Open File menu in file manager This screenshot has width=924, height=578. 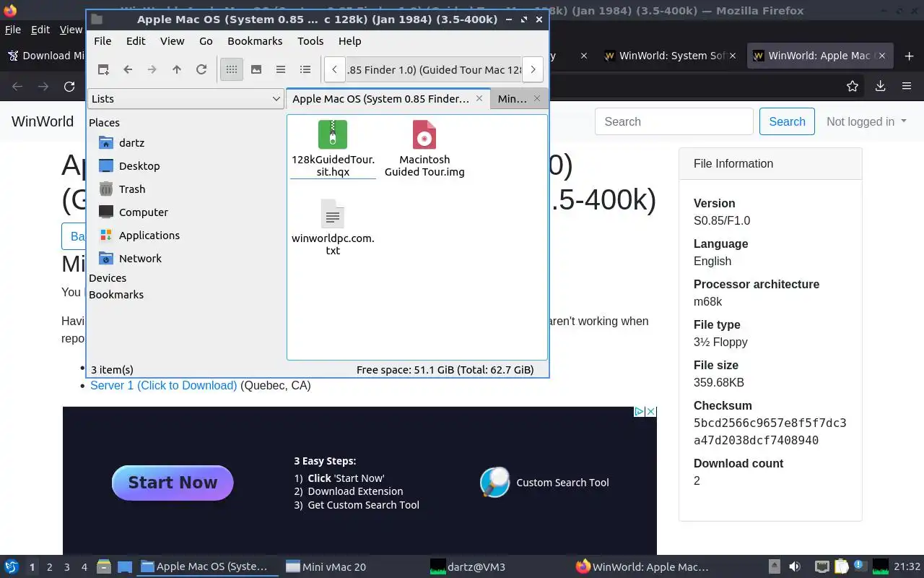[103, 41]
